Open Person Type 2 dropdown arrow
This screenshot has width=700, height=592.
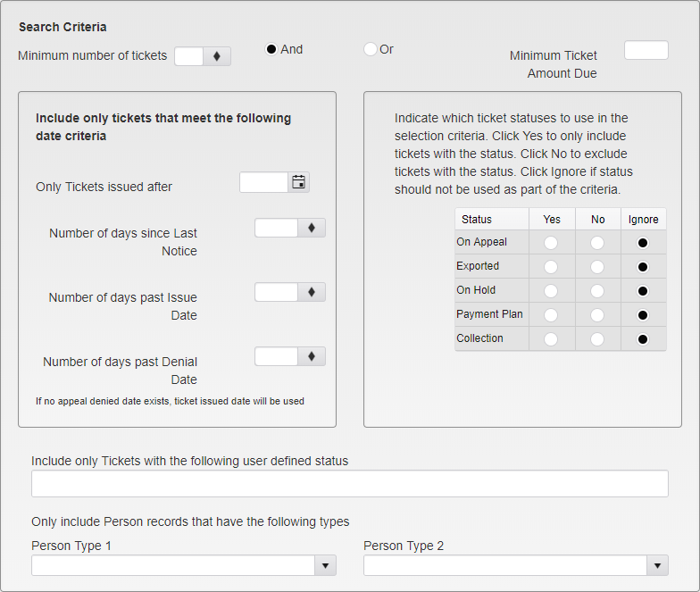coord(657,566)
